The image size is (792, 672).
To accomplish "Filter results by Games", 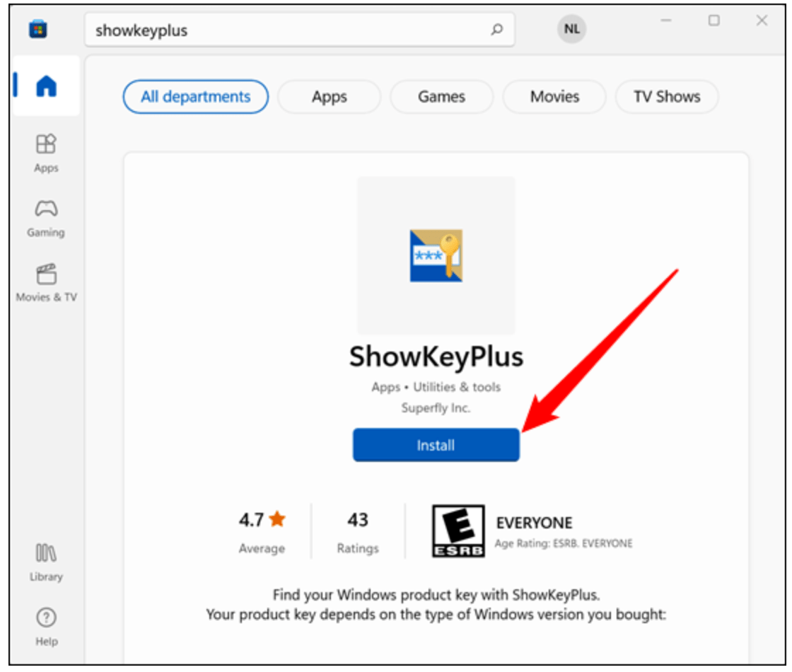I will (441, 96).
